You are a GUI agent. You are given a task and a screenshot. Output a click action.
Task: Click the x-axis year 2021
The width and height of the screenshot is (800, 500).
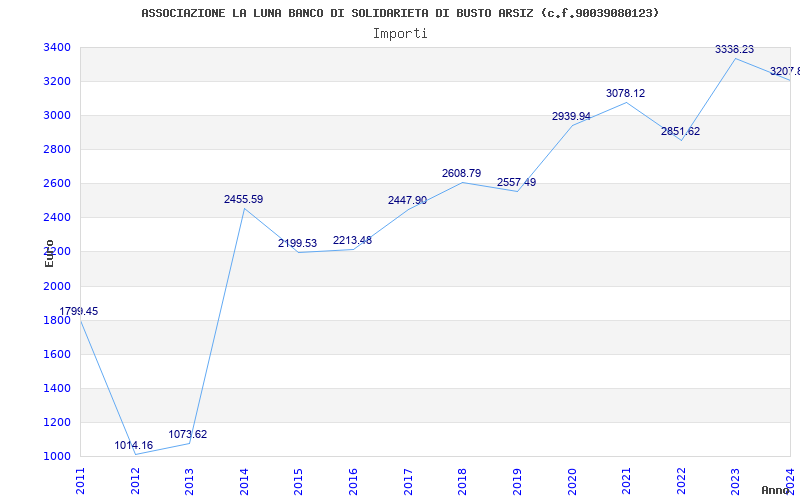coord(626,481)
